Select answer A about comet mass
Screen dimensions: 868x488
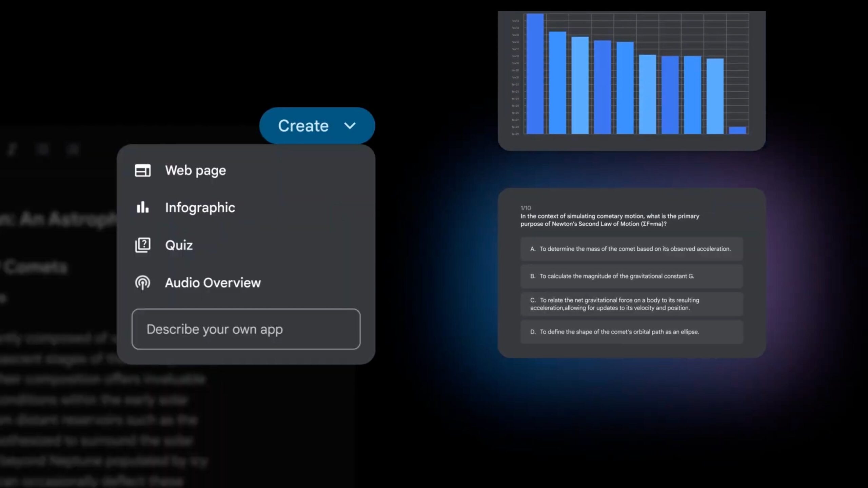(631, 249)
